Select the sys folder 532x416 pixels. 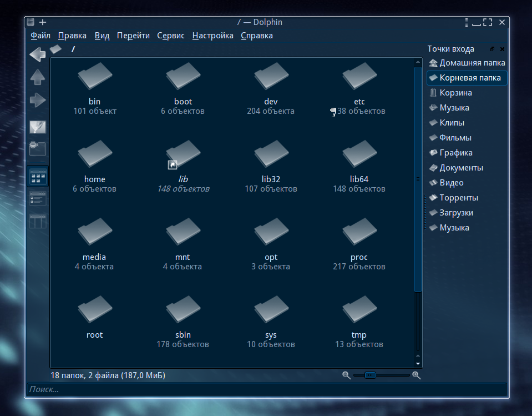(271, 322)
